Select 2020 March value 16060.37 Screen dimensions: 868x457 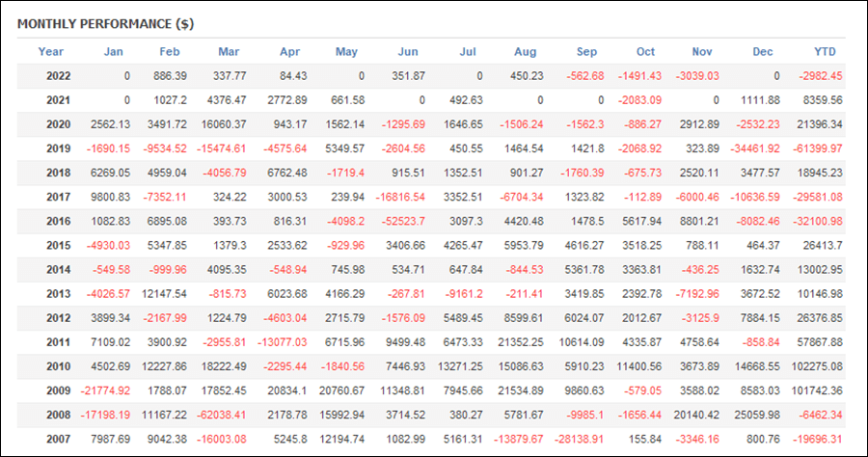224,124
